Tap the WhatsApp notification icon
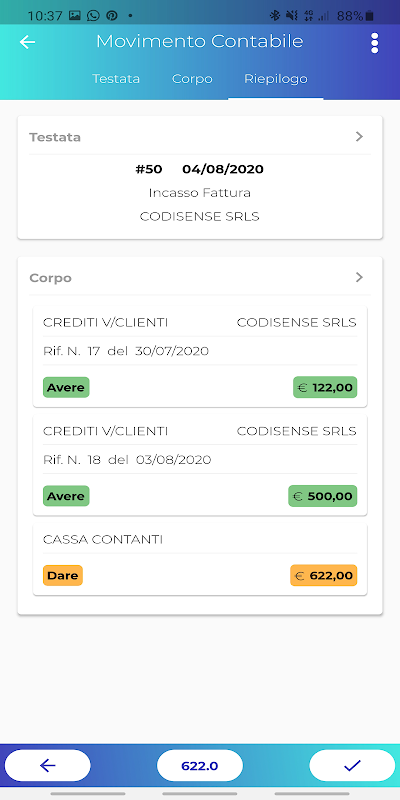Screen dimensions: 400x800 [x=93, y=15]
